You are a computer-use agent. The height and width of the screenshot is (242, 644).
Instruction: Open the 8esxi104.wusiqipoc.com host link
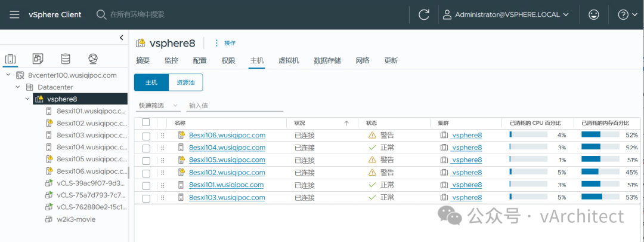tap(227, 148)
